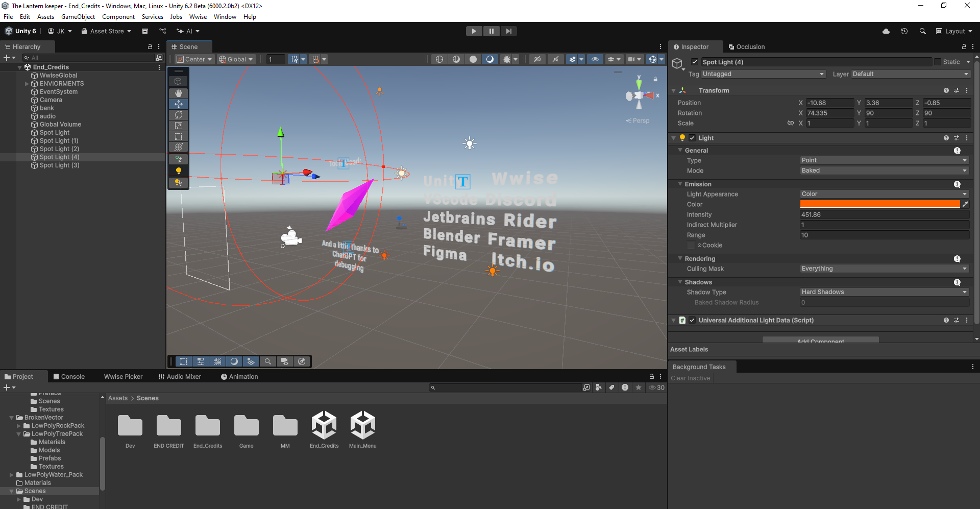This screenshot has height=509, width=980.
Task: Toggle scene lighting button
Action: 555,59
